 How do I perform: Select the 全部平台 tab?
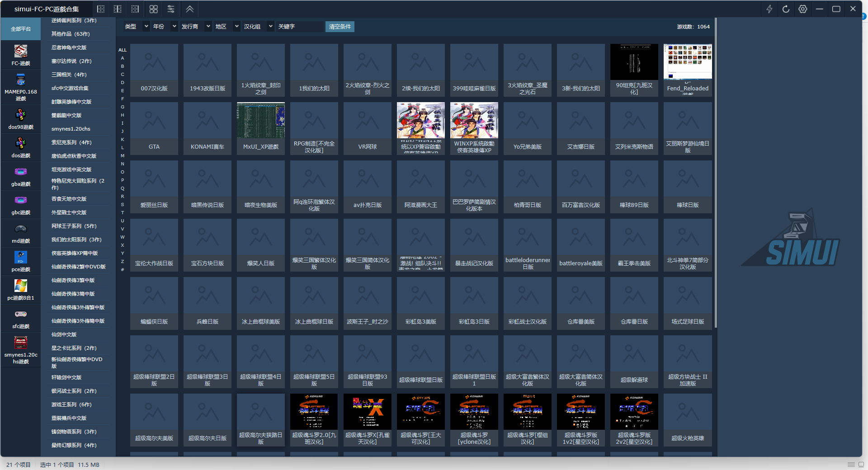[21, 29]
